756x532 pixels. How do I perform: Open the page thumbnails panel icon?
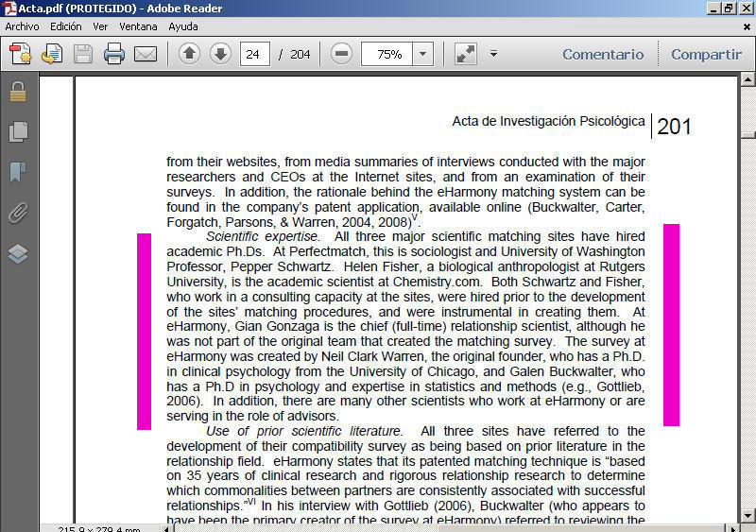(x=18, y=131)
